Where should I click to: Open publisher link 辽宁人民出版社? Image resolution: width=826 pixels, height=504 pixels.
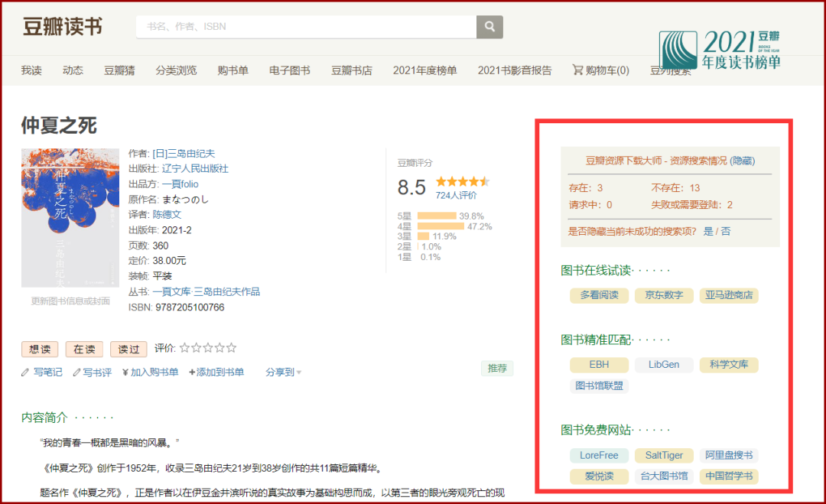(x=195, y=168)
